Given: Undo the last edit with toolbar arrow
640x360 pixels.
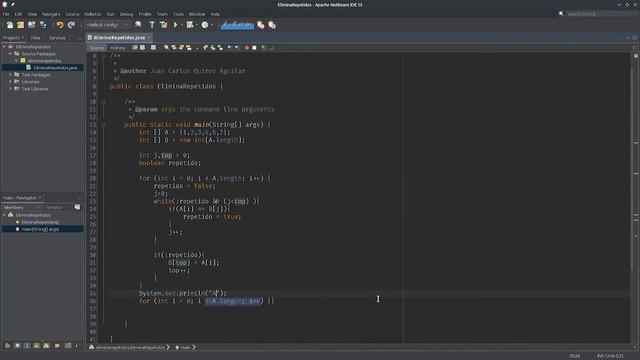Looking at the screenshot, I should click(60, 25).
